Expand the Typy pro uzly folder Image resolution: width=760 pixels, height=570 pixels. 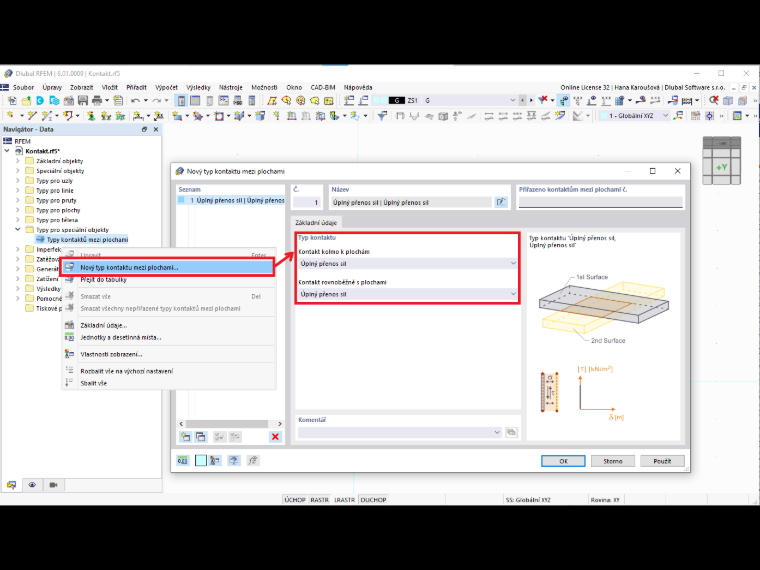click(x=18, y=180)
